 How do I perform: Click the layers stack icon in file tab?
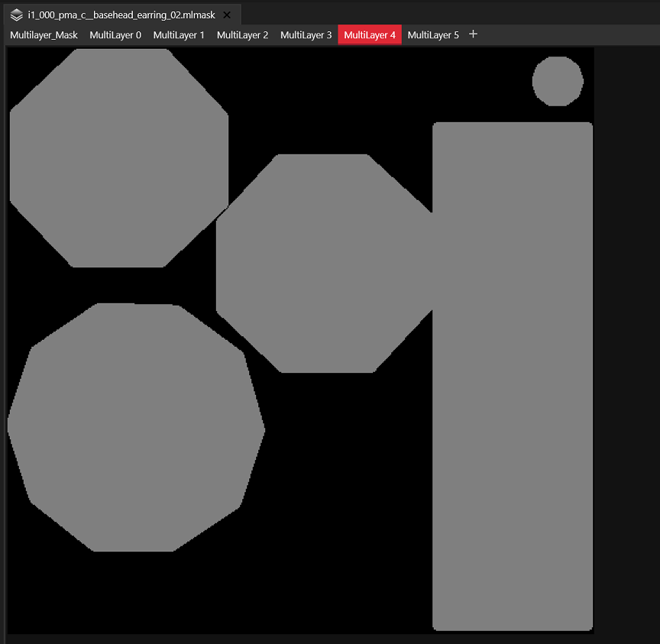click(x=16, y=15)
